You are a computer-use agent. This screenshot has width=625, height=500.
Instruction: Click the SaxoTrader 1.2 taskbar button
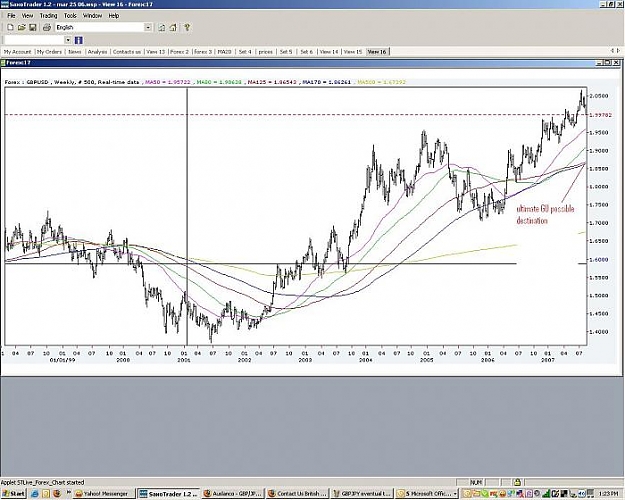(x=169, y=494)
